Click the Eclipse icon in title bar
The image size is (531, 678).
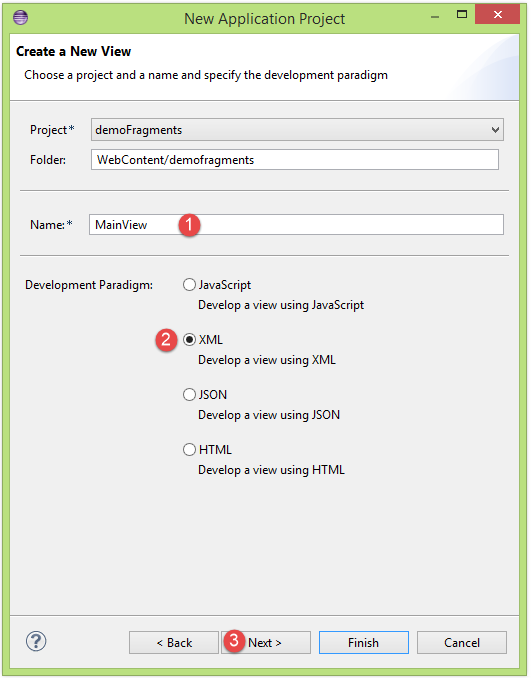point(20,18)
